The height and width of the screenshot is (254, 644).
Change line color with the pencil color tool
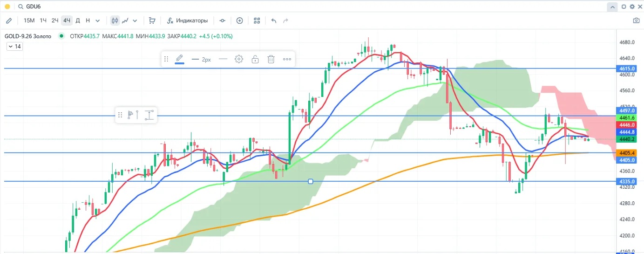[179, 59]
